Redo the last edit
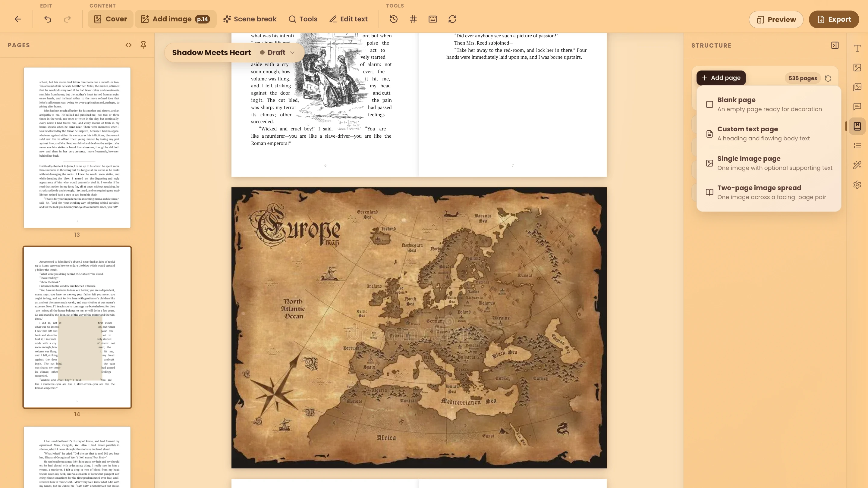Image resolution: width=868 pixels, height=488 pixels. click(68, 19)
